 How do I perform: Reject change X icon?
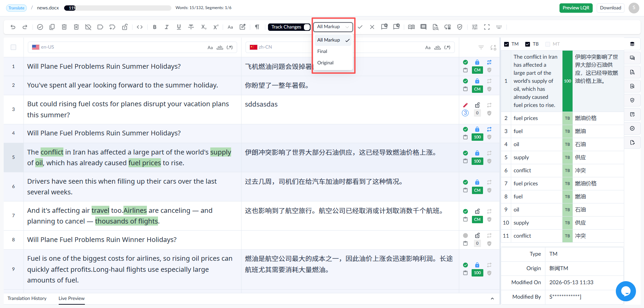372,27
